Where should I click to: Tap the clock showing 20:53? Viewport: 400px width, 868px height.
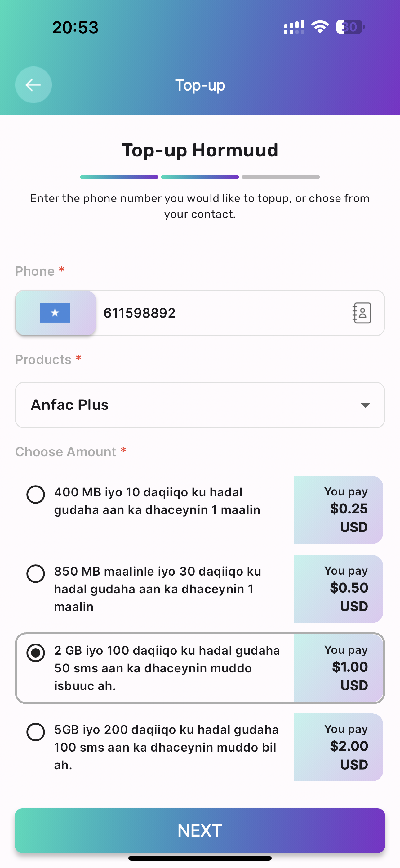click(75, 27)
